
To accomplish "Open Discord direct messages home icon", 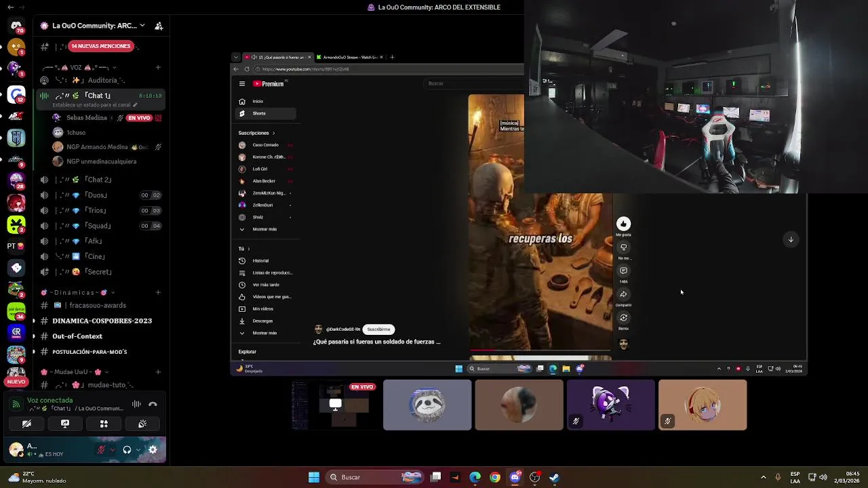I will pyautogui.click(x=16, y=26).
